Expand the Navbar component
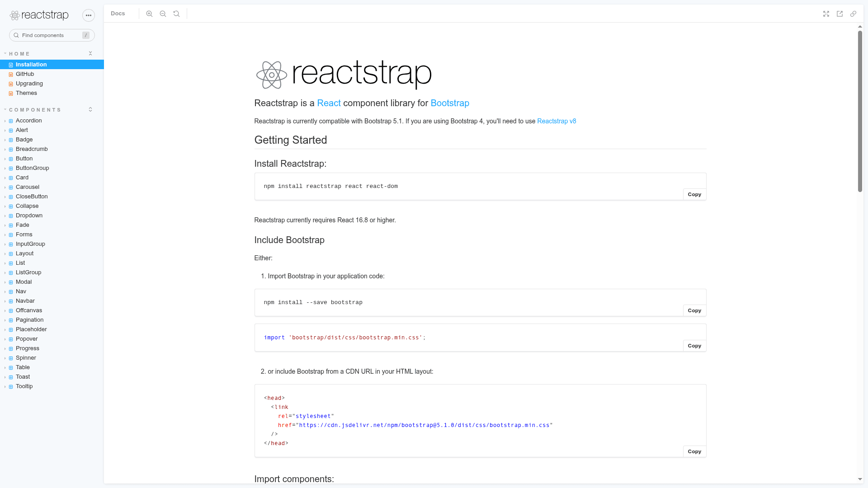Screen dimensions: 868x488 click(52, 301)
